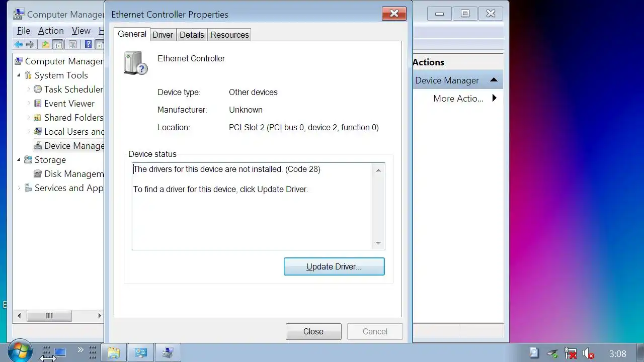Click the Update Driver button
The width and height of the screenshot is (644, 362).
click(x=334, y=266)
